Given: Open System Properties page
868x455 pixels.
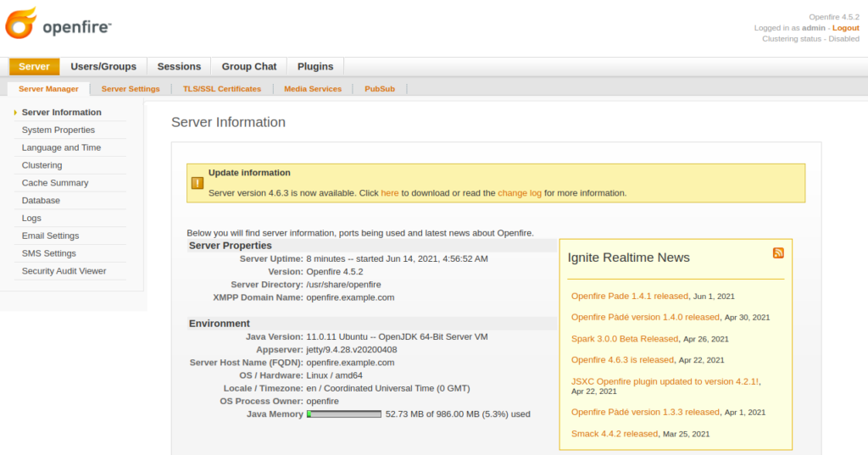Looking at the screenshot, I should tap(58, 130).
